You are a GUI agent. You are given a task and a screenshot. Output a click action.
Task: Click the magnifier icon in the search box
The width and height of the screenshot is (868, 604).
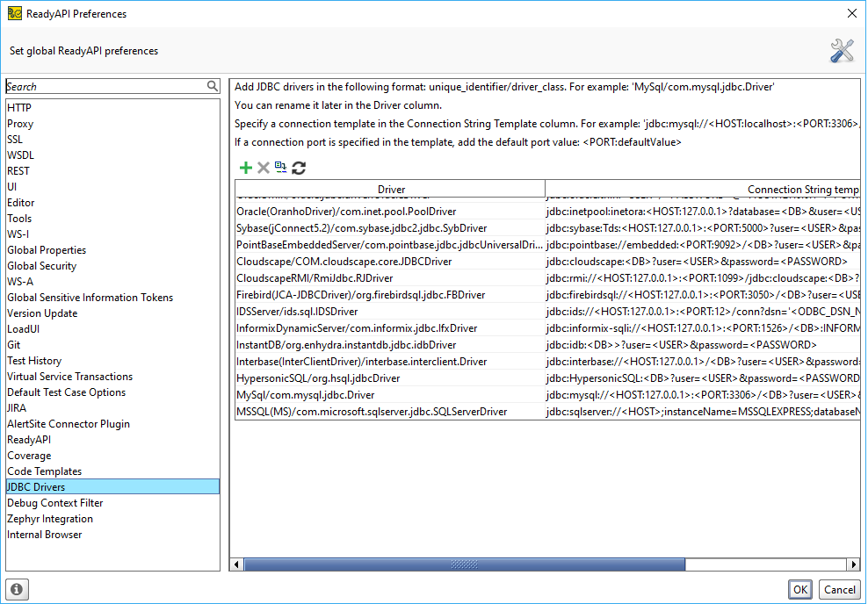tap(213, 86)
